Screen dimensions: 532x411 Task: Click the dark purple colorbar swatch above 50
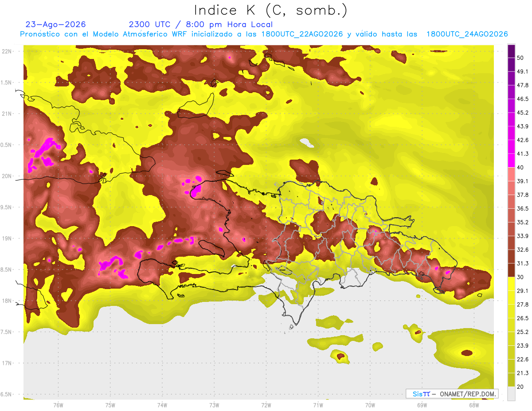(511, 51)
